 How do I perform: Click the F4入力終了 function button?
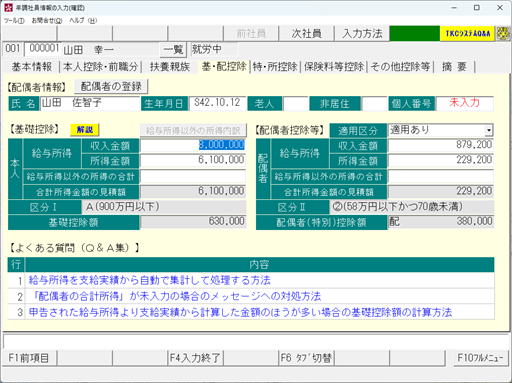coord(195,358)
